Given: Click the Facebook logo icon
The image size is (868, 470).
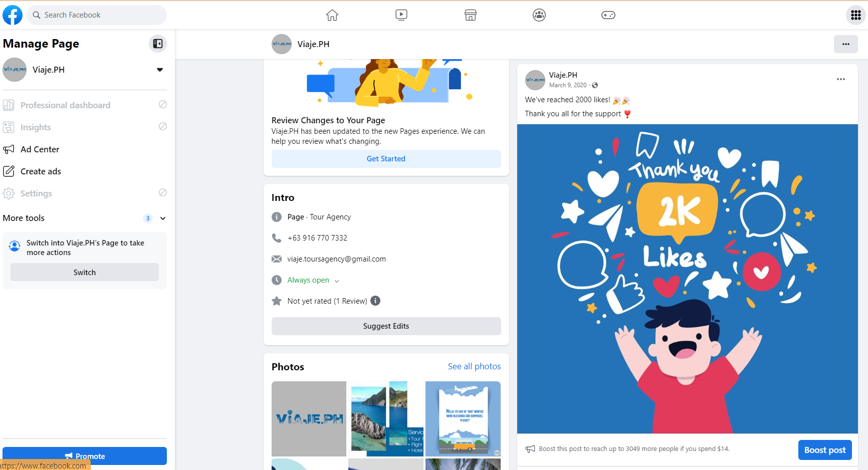Looking at the screenshot, I should (x=13, y=15).
